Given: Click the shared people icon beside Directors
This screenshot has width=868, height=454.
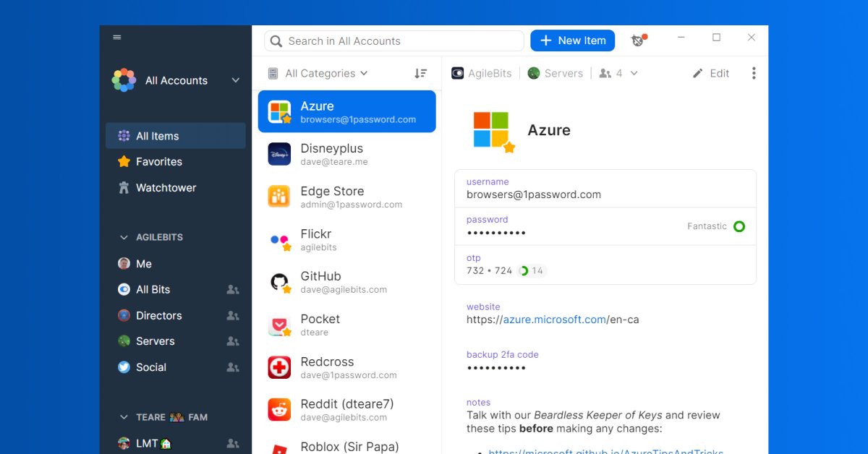Looking at the screenshot, I should coord(233,316).
